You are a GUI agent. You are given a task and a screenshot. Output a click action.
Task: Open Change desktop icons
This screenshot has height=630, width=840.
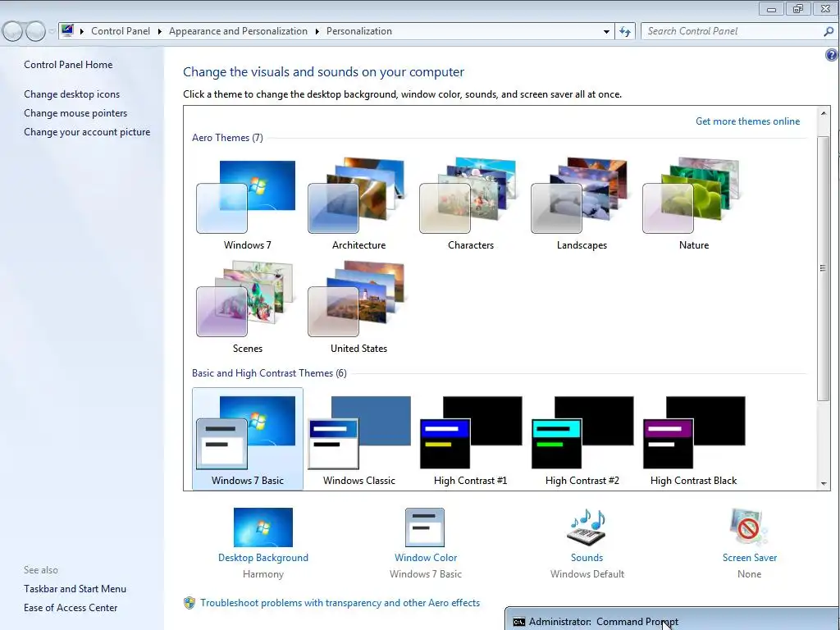pyautogui.click(x=72, y=94)
